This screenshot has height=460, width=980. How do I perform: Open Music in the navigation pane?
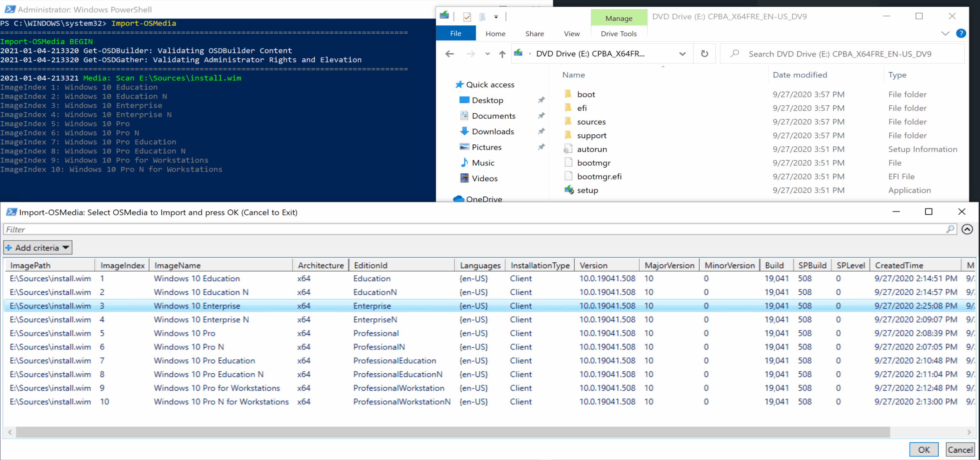(x=483, y=162)
